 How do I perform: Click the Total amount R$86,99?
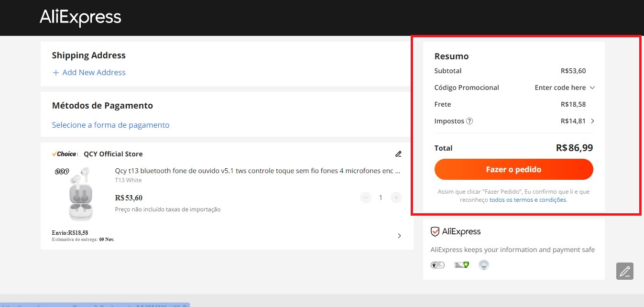click(x=574, y=148)
